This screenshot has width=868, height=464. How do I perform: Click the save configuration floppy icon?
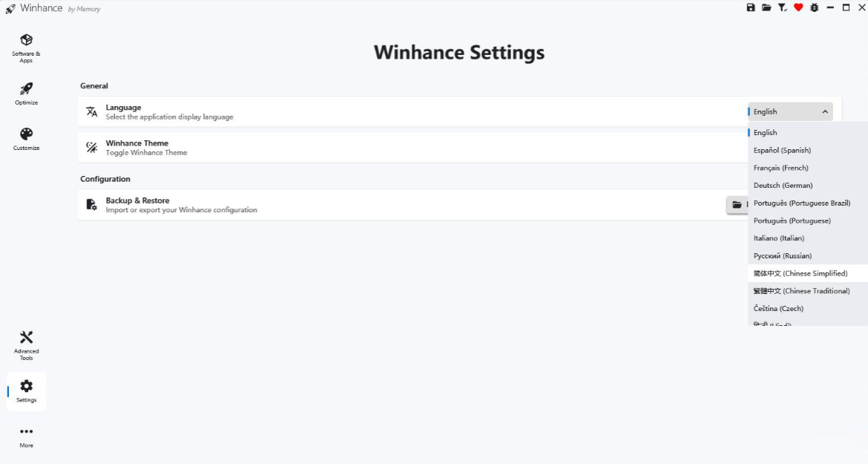click(x=751, y=7)
